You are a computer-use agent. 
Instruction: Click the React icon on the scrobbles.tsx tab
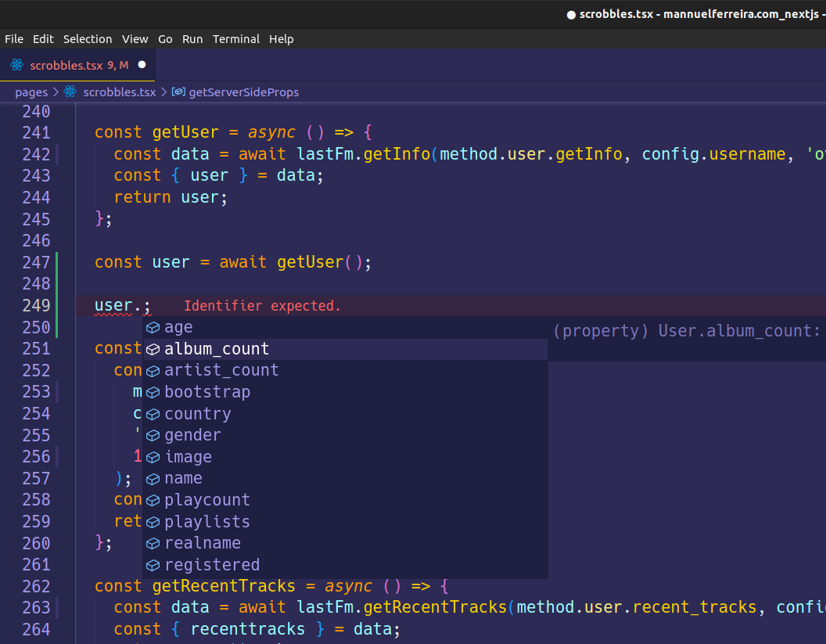pyautogui.click(x=17, y=65)
